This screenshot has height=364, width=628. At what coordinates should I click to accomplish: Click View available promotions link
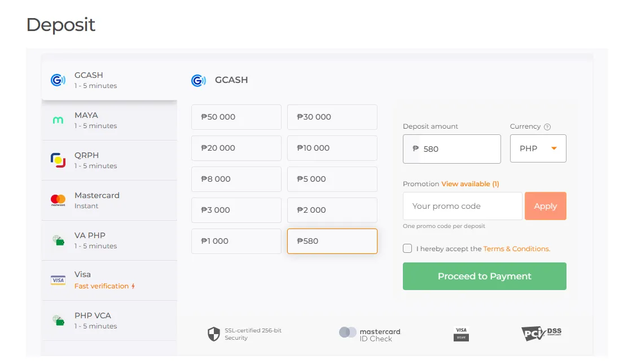[470, 184]
